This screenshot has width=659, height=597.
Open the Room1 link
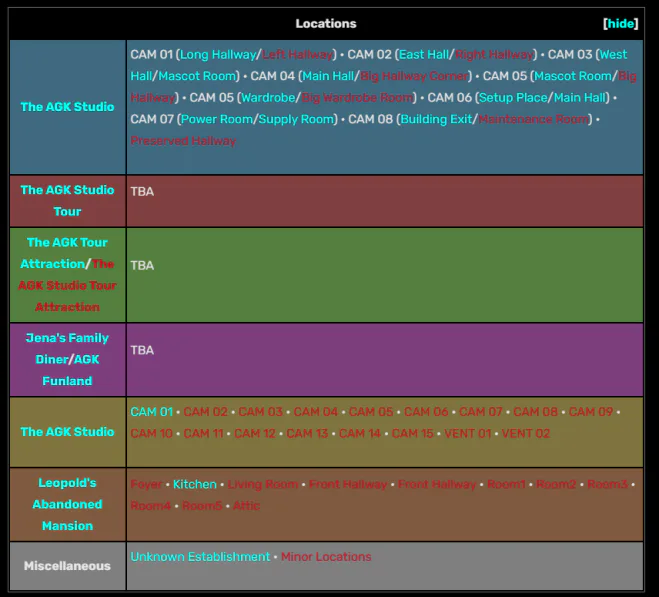coord(506,484)
